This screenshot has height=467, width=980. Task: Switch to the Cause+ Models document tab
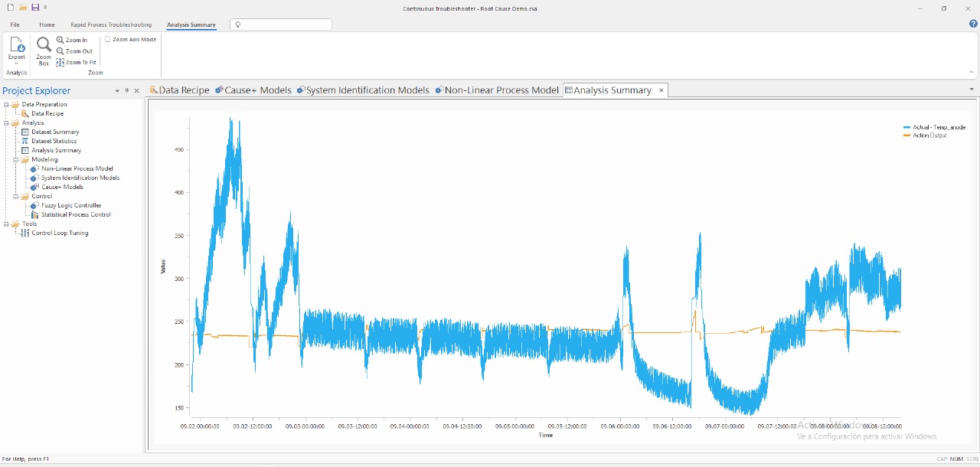point(253,90)
